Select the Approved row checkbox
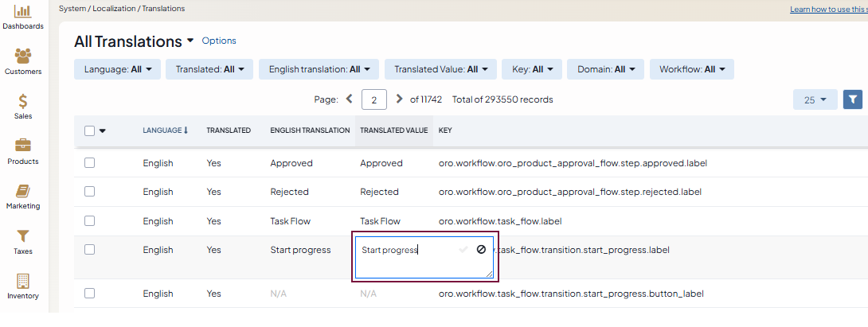The height and width of the screenshot is (327, 868). pyautogui.click(x=89, y=163)
